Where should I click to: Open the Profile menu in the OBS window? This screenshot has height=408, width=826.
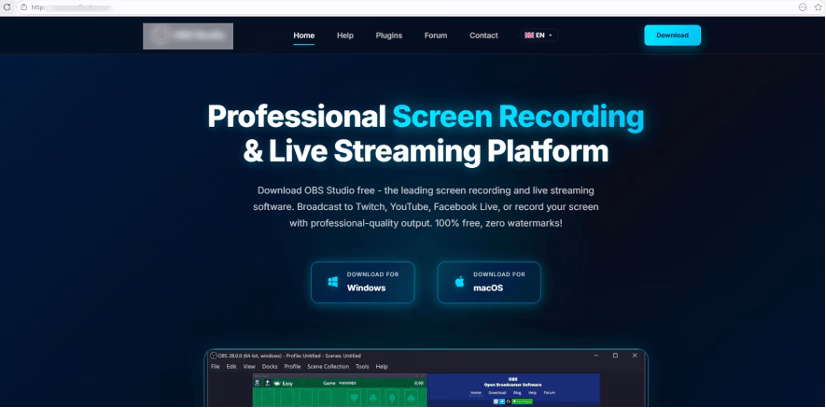click(292, 366)
